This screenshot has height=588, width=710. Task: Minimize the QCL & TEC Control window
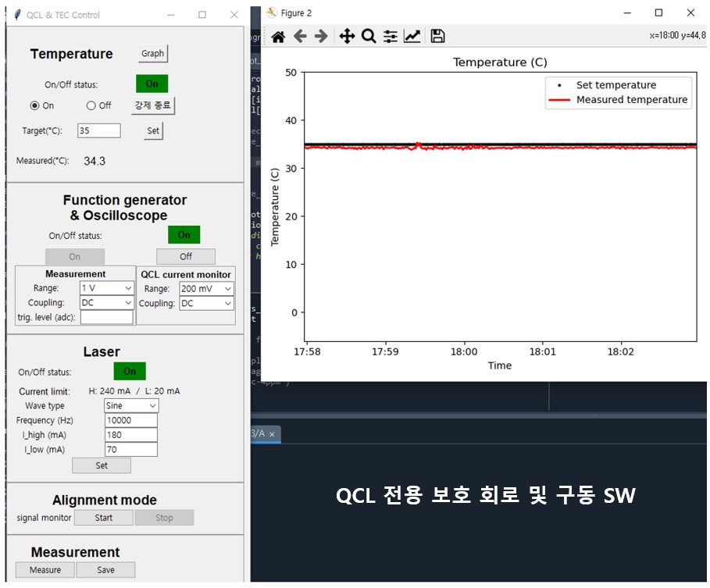coord(171,15)
